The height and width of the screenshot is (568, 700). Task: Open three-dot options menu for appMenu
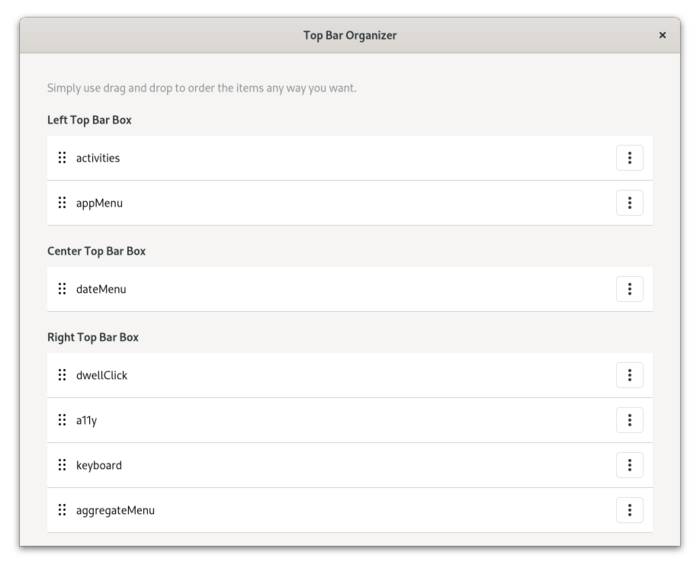pyautogui.click(x=629, y=203)
